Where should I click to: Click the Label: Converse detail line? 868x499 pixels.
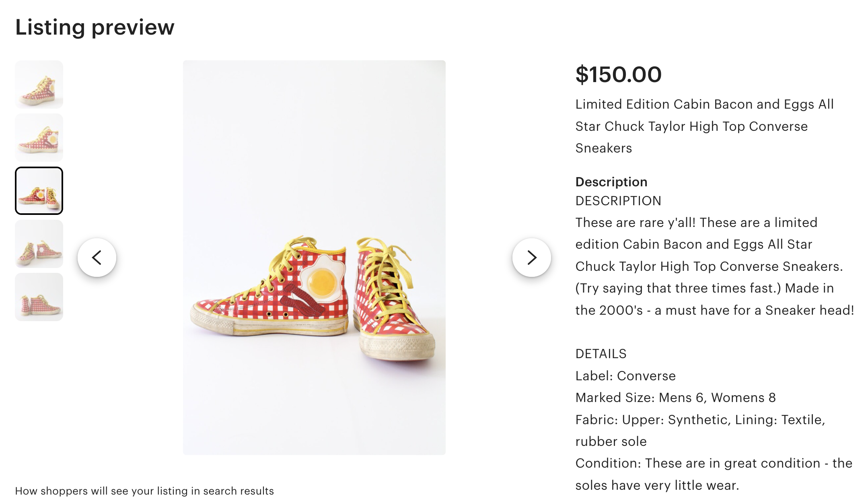625,376
